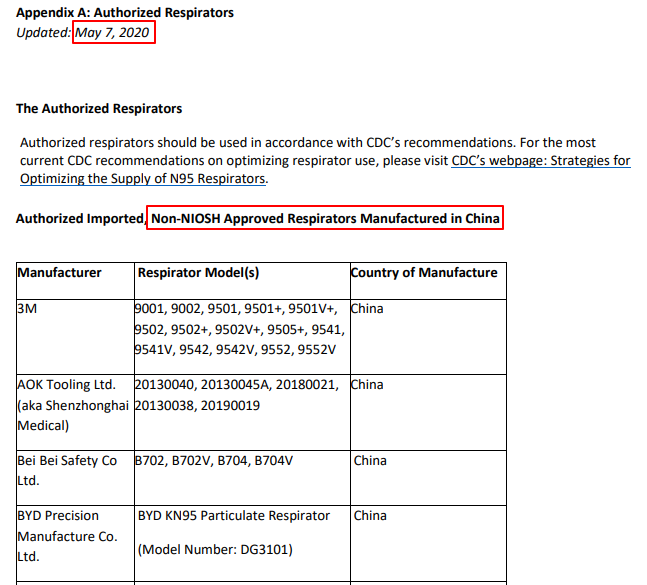
Task: Click the 'Appendix A: Authorized Respirators' heading
Action: 125,13
